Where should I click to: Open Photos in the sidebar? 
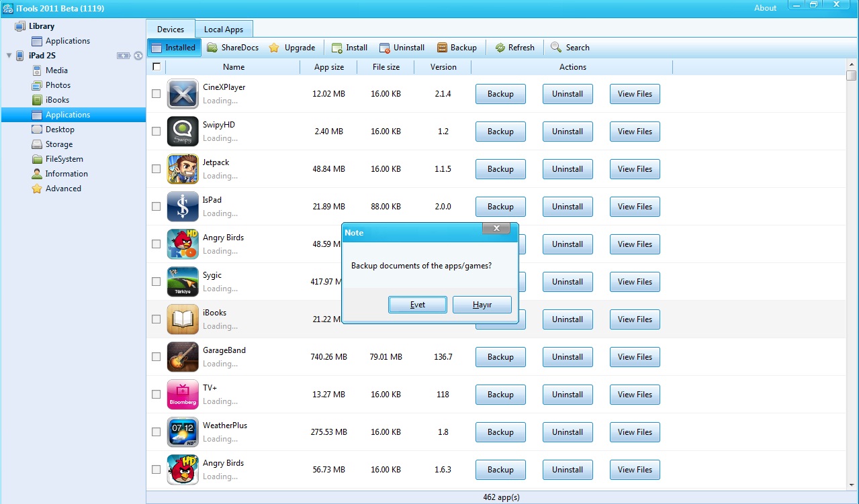tap(58, 85)
